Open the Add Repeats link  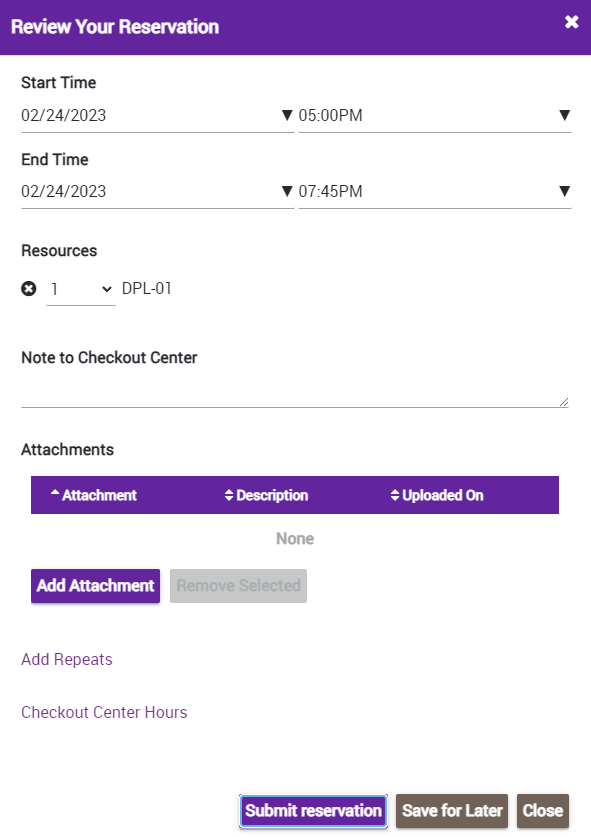67,659
